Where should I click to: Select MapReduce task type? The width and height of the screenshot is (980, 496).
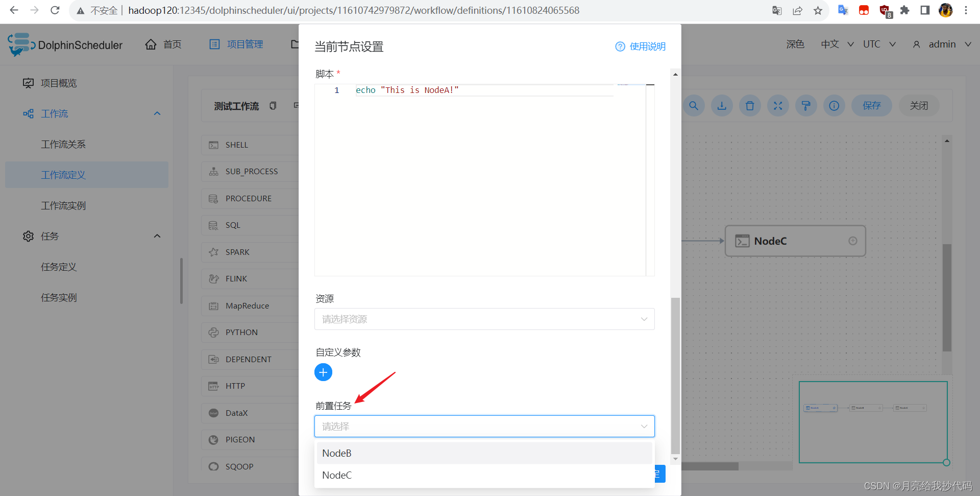tap(250, 306)
